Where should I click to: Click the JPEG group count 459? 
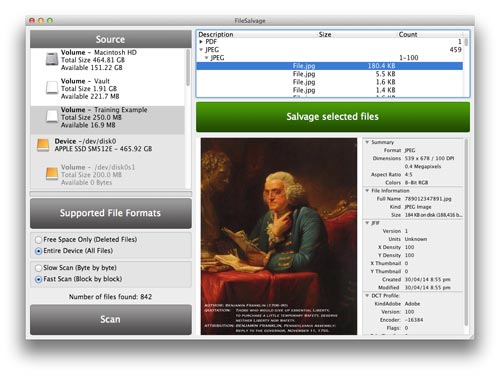click(x=455, y=50)
